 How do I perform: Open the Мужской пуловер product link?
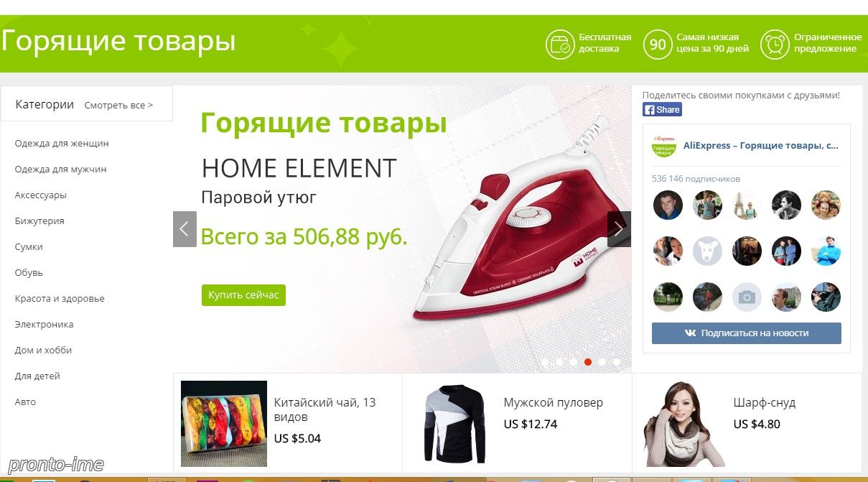(x=553, y=402)
